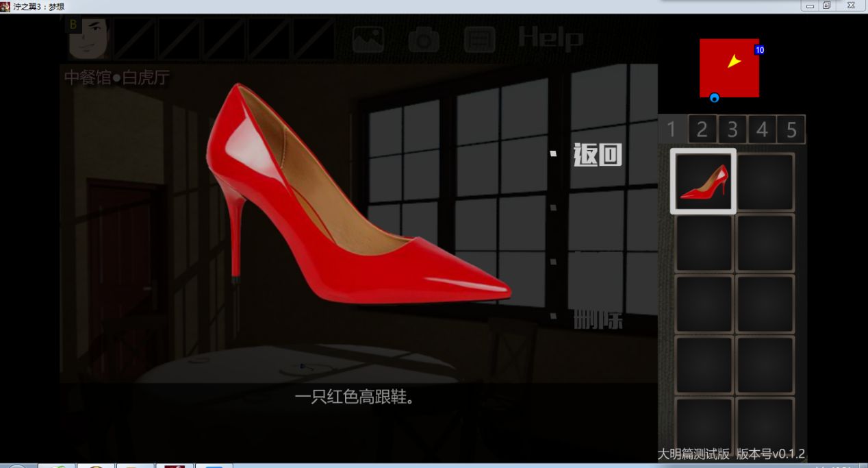Open the character portrait avatar
The width and height of the screenshot is (868, 468).
click(x=88, y=38)
